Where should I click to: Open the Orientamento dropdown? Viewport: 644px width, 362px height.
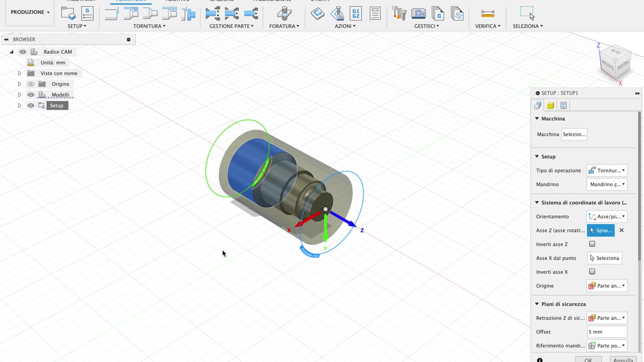pos(607,216)
